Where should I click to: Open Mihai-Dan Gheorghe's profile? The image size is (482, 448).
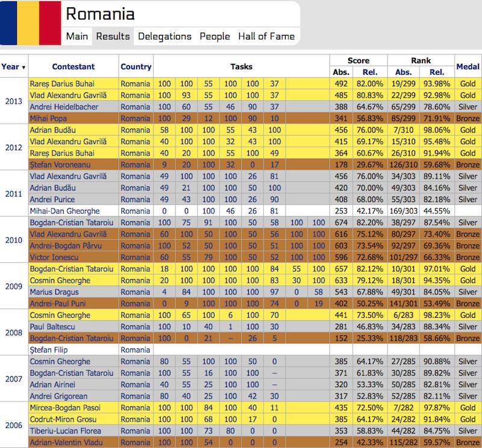click(65, 211)
